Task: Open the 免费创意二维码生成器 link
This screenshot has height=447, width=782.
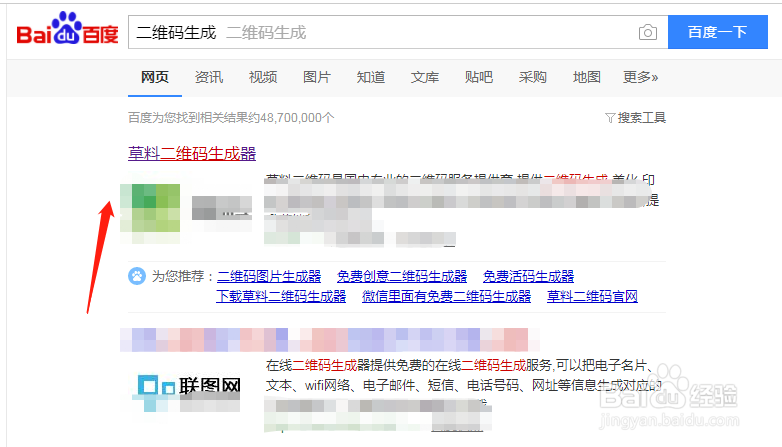Action: (x=402, y=276)
